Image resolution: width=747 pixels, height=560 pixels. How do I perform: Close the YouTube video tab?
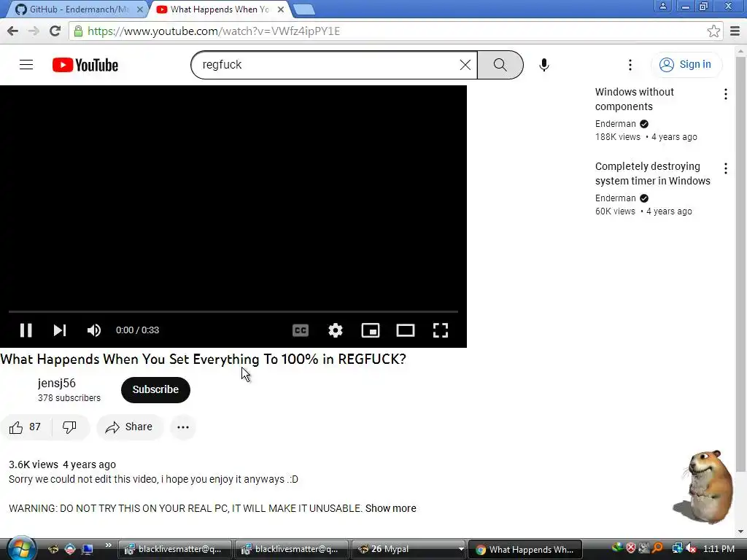(x=281, y=9)
